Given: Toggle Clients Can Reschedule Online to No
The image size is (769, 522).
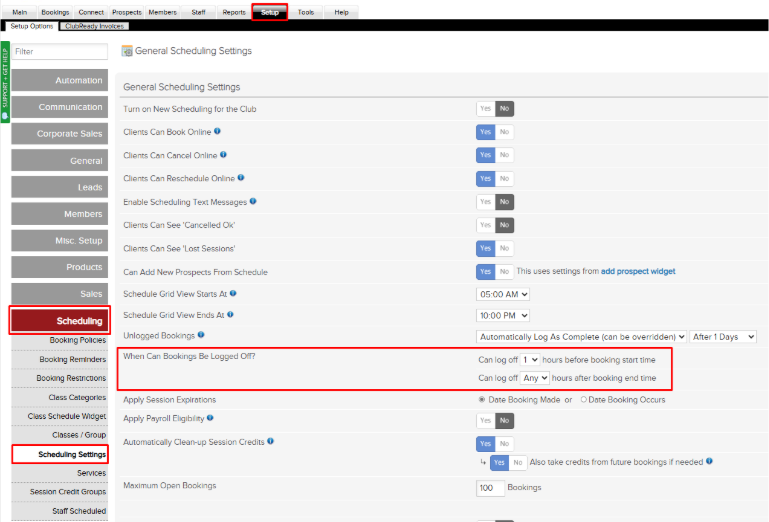Looking at the screenshot, I should click(504, 178).
